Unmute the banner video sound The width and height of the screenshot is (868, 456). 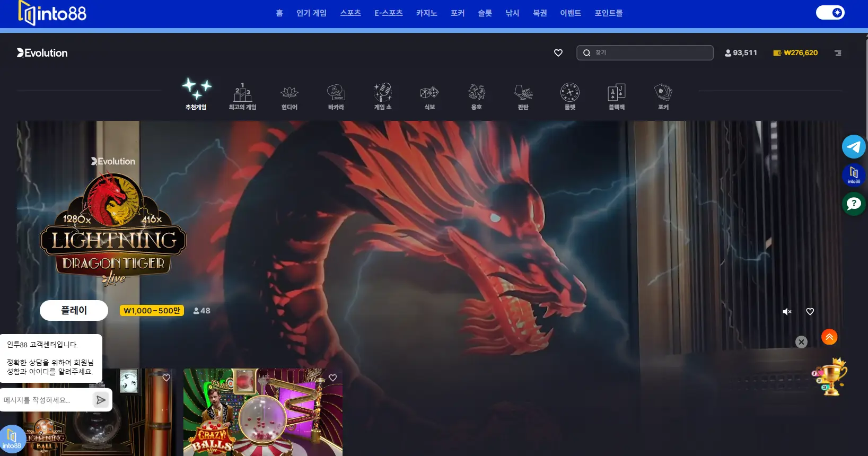pyautogui.click(x=787, y=312)
